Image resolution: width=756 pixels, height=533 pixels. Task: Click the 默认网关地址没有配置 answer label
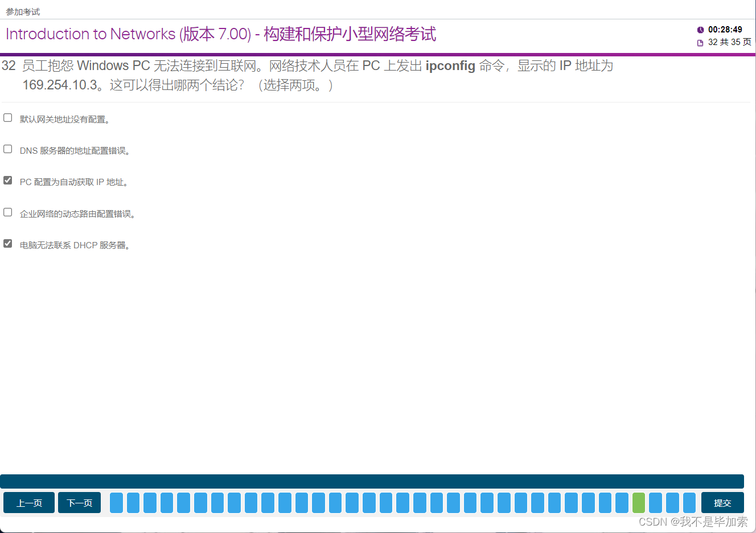(x=65, y=119)
